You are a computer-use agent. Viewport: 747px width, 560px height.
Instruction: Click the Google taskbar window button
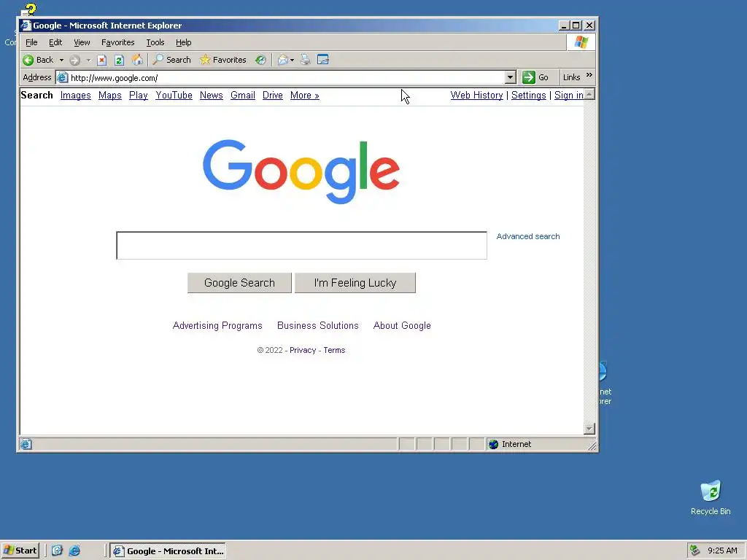click(x=168, y=551)
